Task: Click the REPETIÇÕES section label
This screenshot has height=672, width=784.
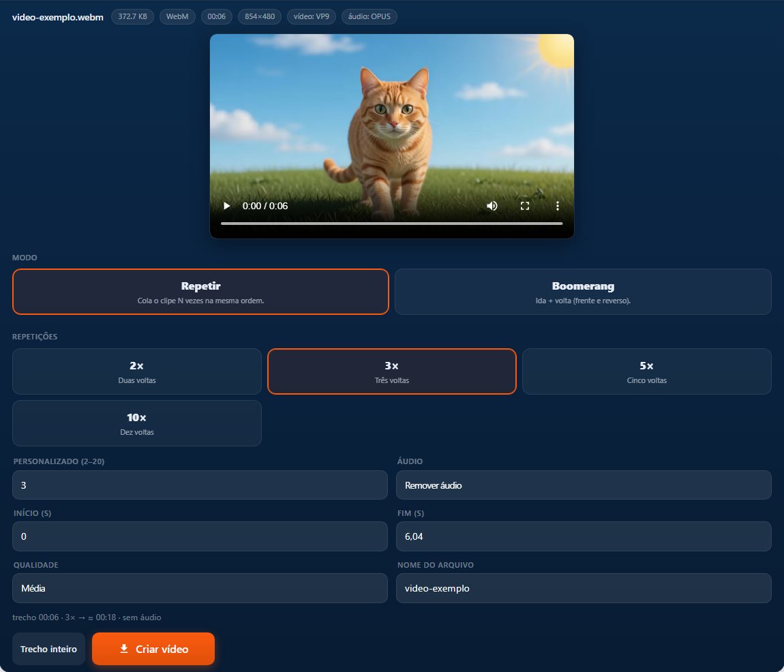Action: [x=35, y=337]
